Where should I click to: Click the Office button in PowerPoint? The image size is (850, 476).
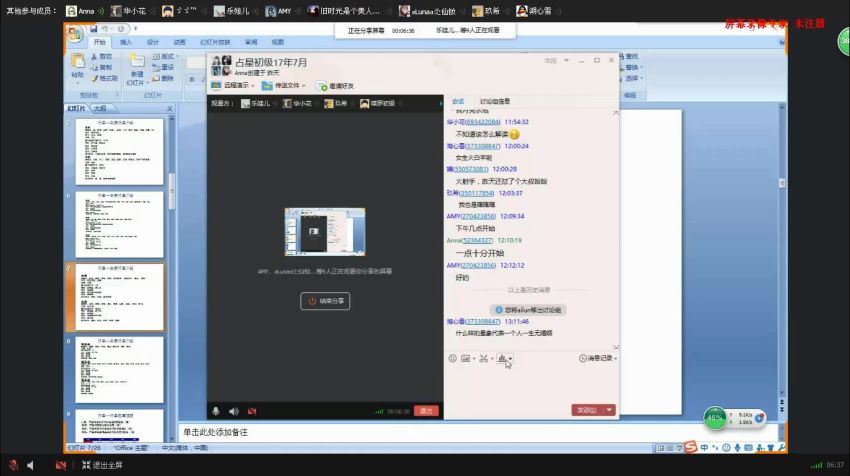76,35
